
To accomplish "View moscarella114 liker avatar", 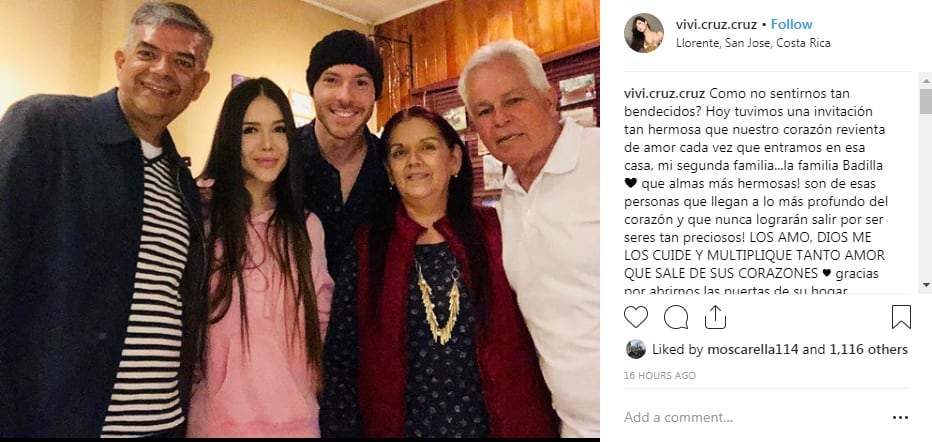I will coord(635,349).
